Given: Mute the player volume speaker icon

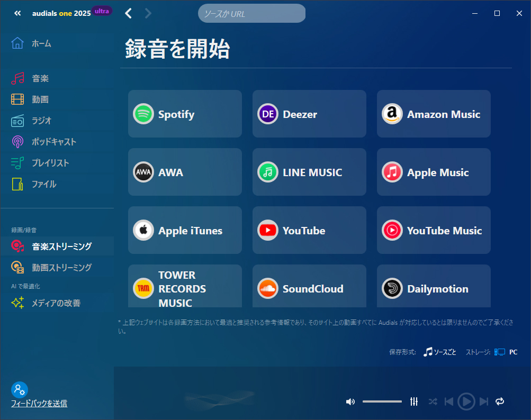Looking at the screenshot, I should pos(350,401).
